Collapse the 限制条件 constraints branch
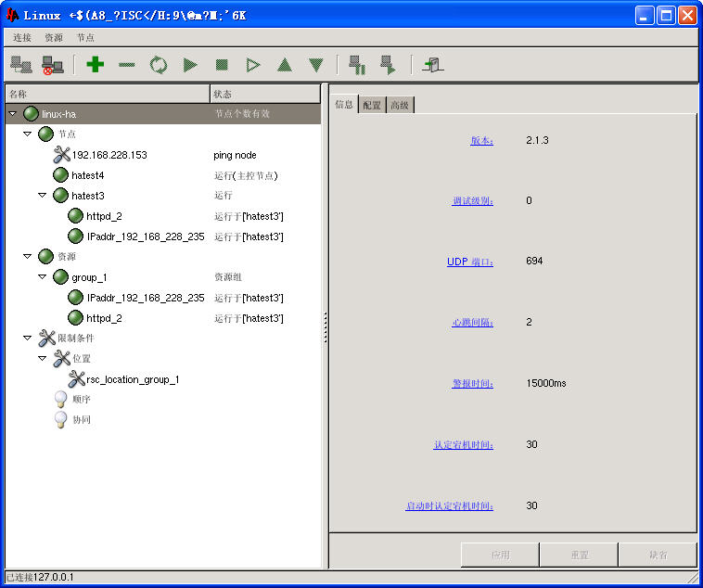This screenshot has height=588, width=703. click(x=28, y=339)
